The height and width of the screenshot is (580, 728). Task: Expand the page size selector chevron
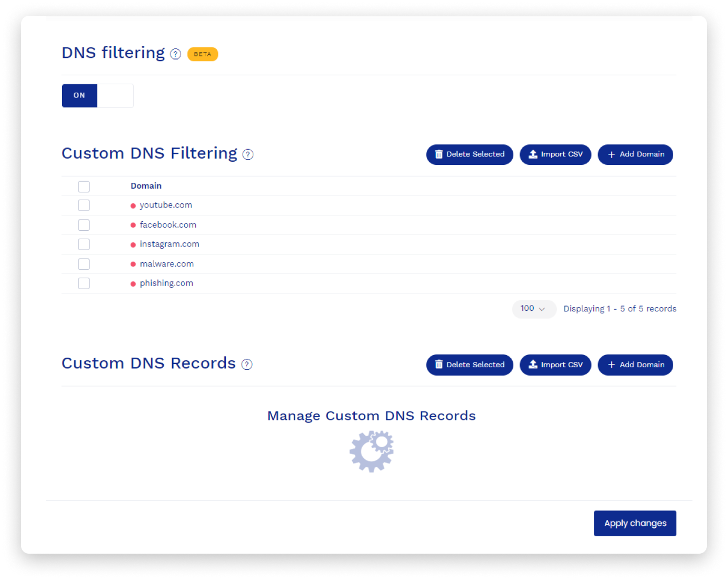(x=542, y=309)
